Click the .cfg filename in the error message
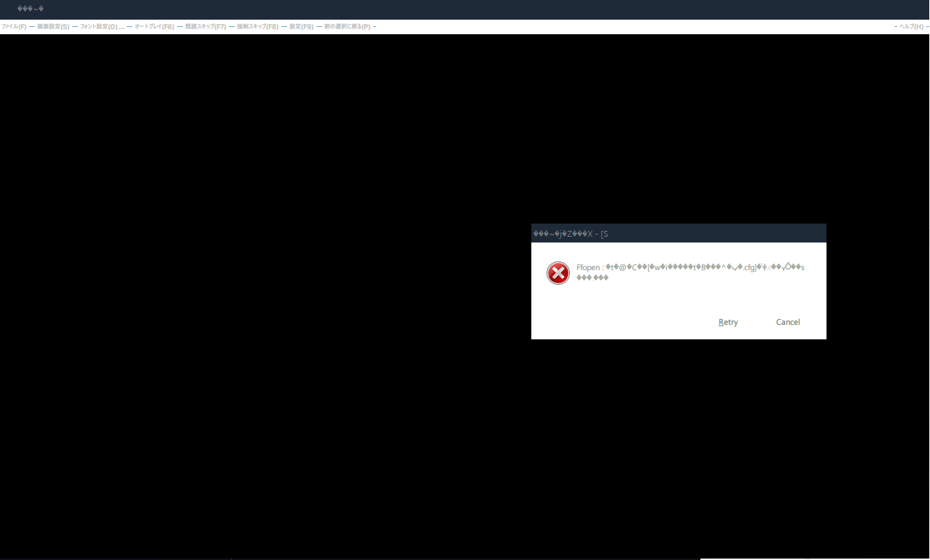 click(x=749, y=267)
